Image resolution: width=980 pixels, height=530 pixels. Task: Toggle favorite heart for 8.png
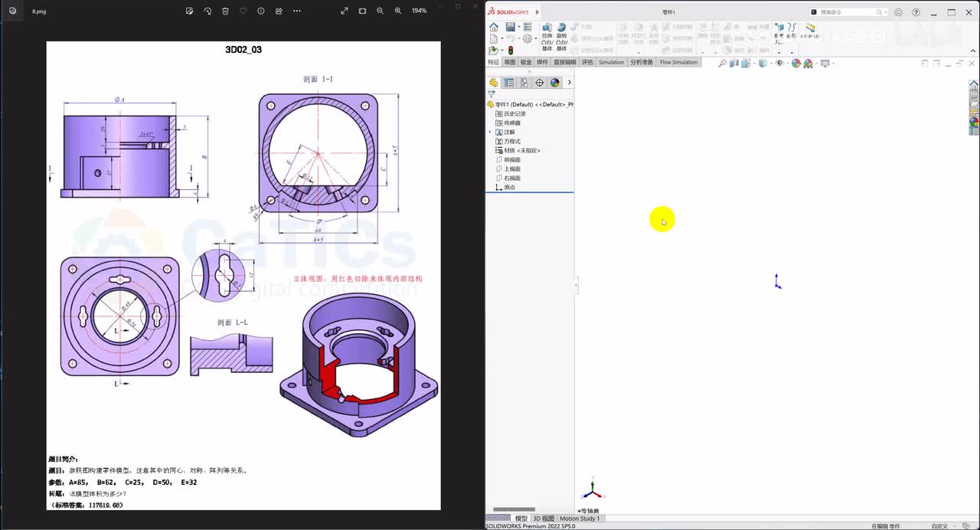tap(243, 11)
